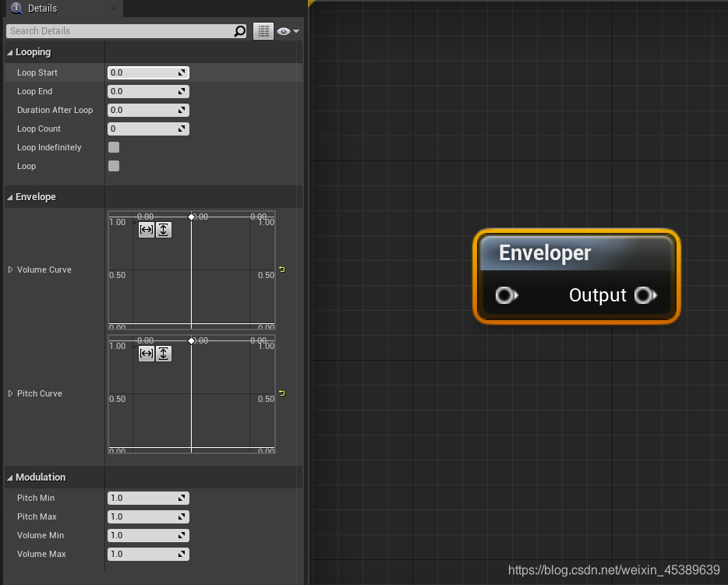
Task: Expand the Volume Curve property
Action: point(10,270)
